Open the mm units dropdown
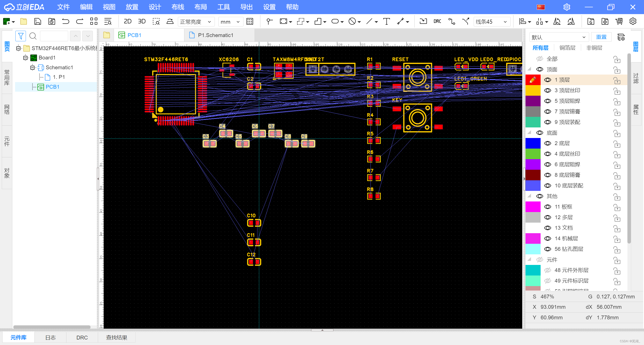The width and height of the screenshot is (644, 345). pos(230,22)
